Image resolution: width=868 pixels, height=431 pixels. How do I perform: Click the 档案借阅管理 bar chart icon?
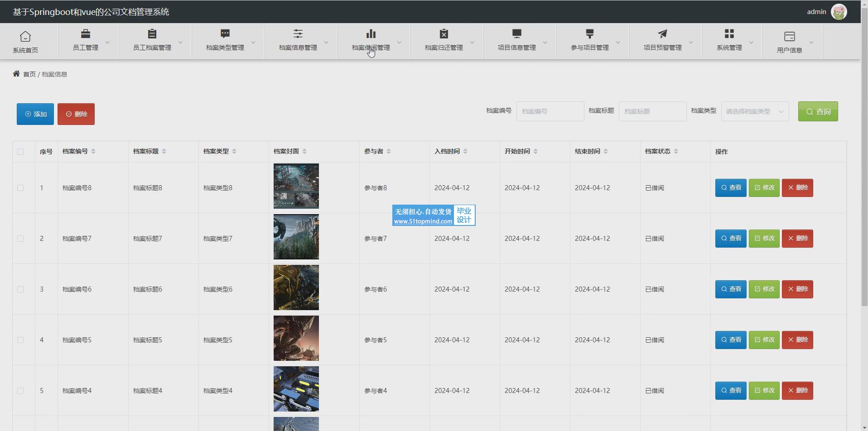click(x=371, y=34)
